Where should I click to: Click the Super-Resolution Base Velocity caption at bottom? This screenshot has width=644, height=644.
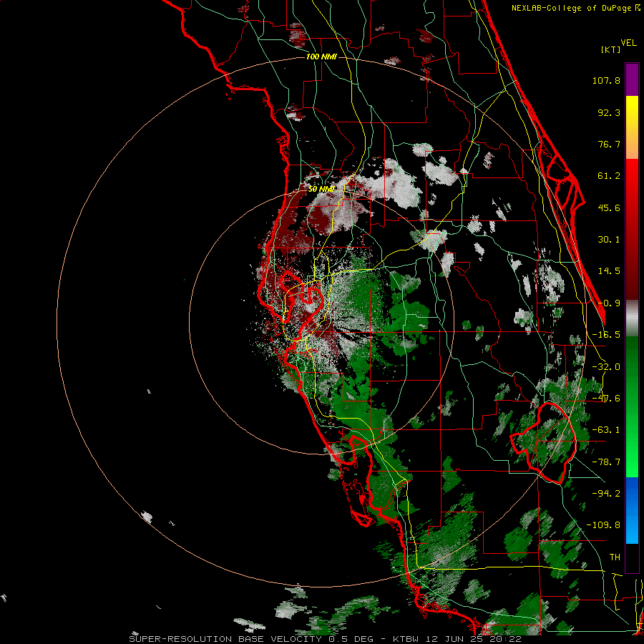click(326, 639)
